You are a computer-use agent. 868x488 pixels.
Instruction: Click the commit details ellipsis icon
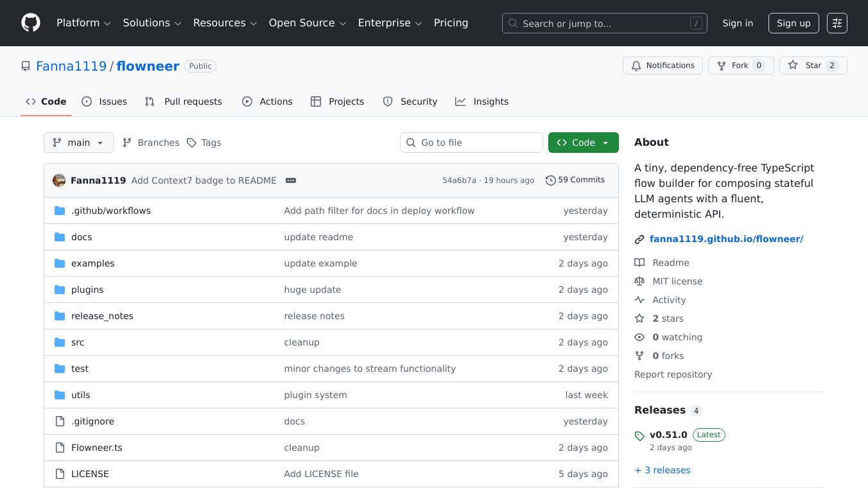tap(291, 180)
